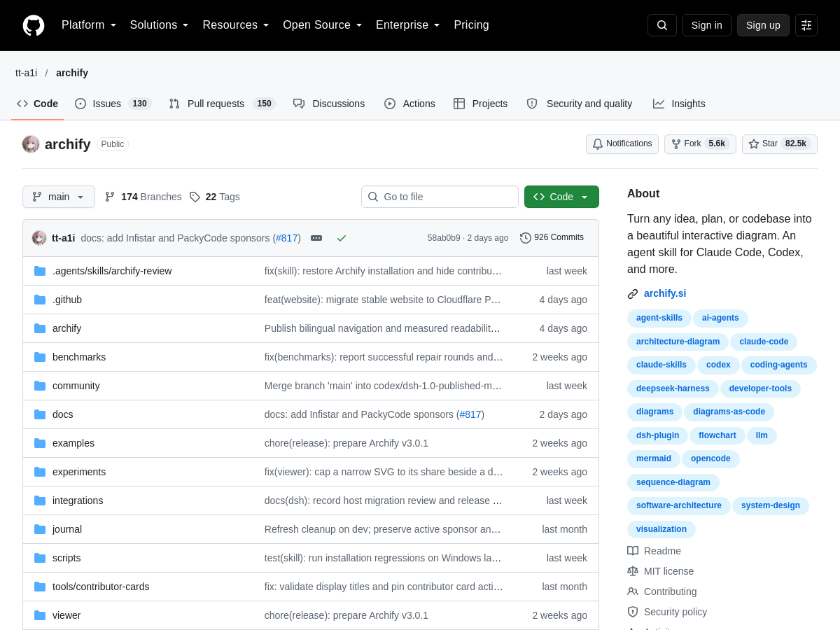
Task: Click the Go to file search field
Action: (440, 197)
